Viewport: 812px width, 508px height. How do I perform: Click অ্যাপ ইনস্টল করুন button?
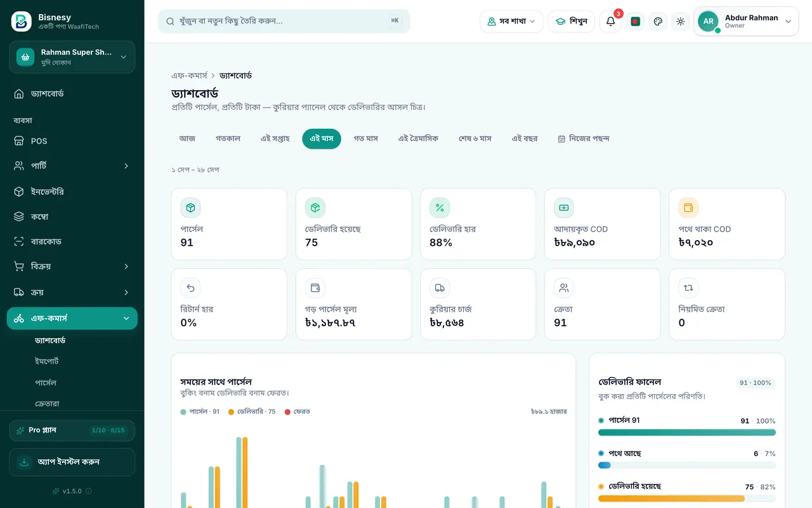(72, 462)
